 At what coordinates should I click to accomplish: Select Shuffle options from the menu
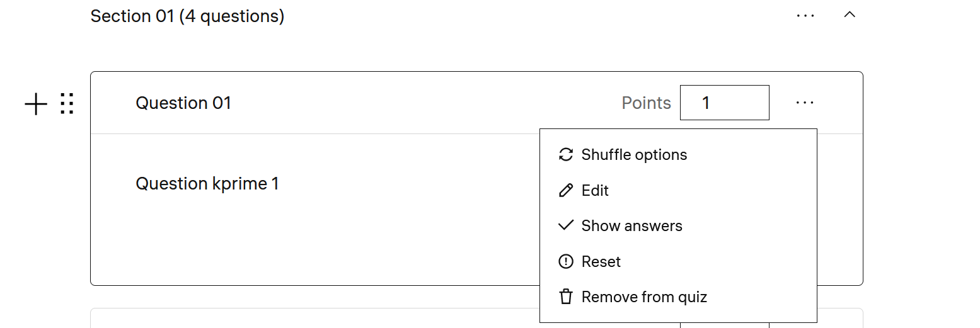pos(634,155)
